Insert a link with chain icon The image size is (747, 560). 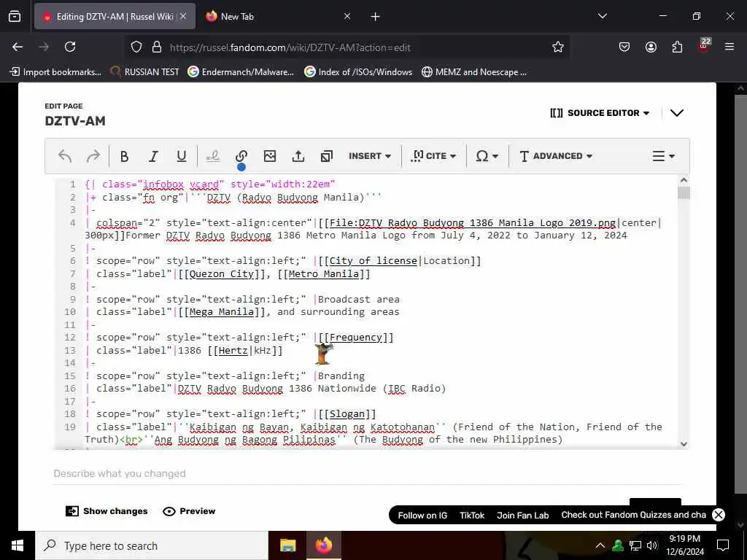click(x=241, y=156)
